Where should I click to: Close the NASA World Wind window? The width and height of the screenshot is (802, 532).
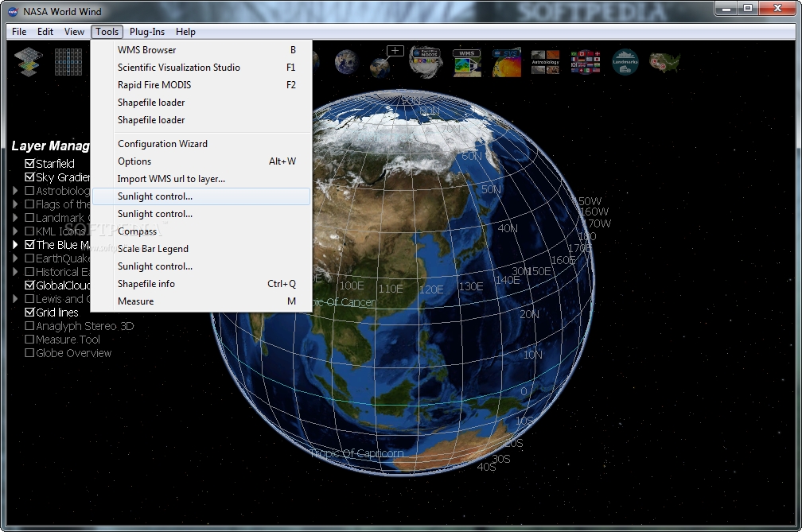point(777,9)
